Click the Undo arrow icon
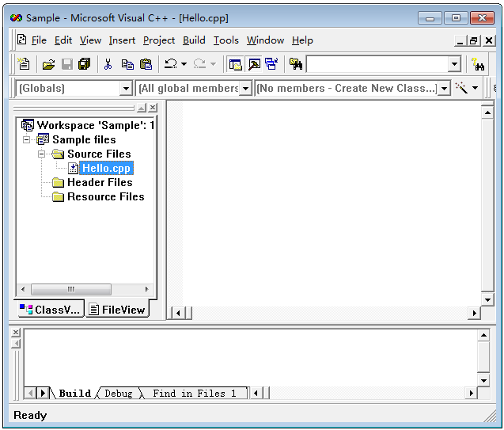 pyautogui.click(x=170, y=63)
